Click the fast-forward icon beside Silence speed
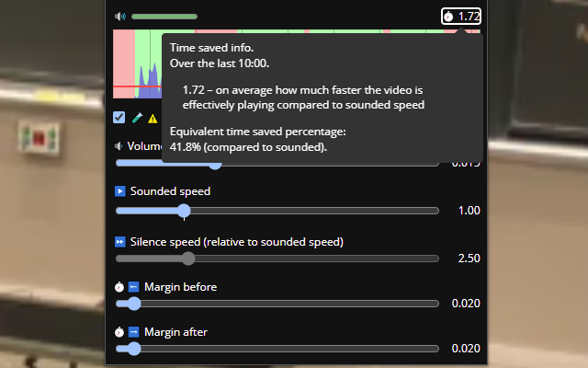Viewport: 588px width, 368px height. coord(119,242)
